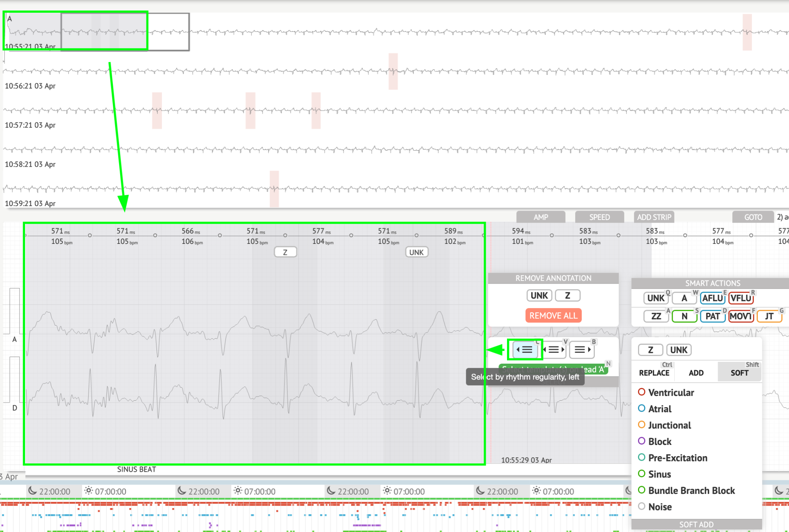
Task: Open the SPEED control
Action: [599, 217]
